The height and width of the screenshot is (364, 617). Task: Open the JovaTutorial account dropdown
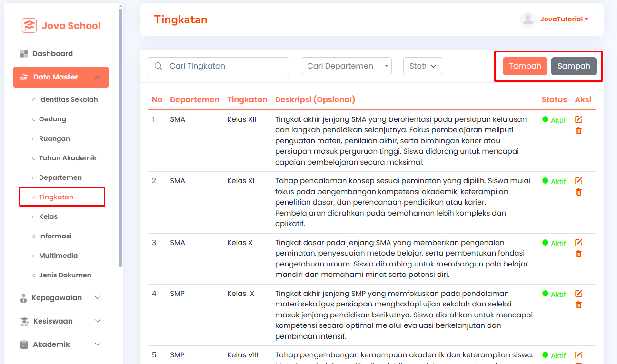564,19
